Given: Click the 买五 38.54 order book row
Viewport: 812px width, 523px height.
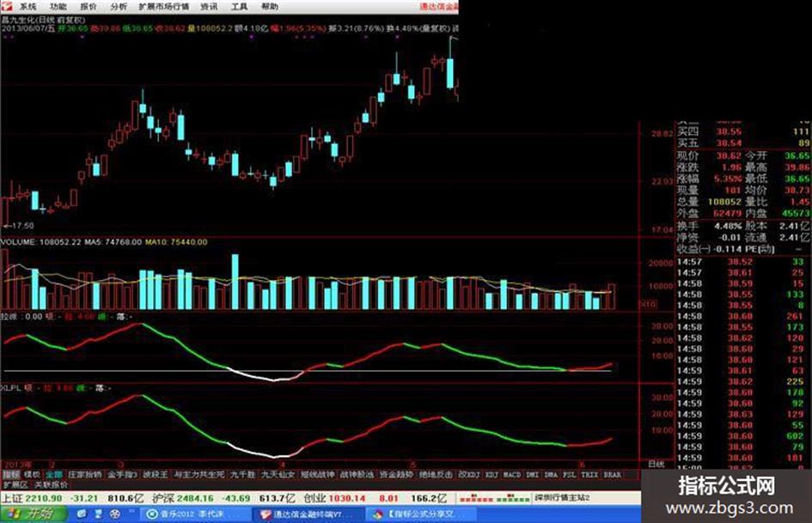Looking at the screenshot, I should [743, 143].
